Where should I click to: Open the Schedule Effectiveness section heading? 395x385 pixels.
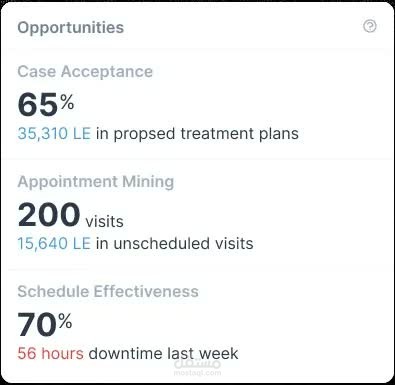(x=108, y=291)
